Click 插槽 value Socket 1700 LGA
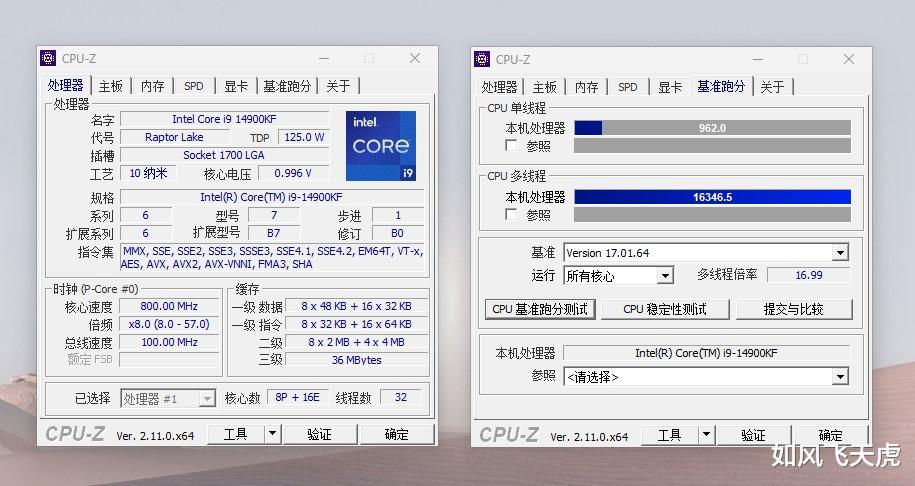The width and height of the screenshot is (915, 486). [225, 155]
